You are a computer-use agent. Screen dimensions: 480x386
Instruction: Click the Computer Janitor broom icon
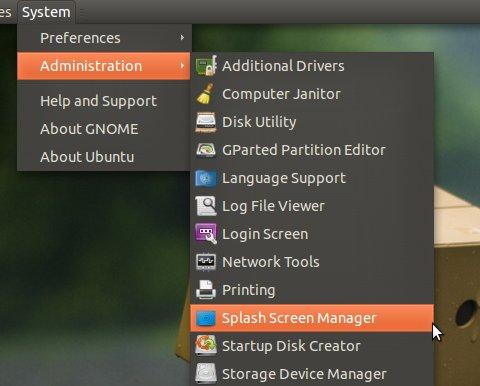coord(206,94)
